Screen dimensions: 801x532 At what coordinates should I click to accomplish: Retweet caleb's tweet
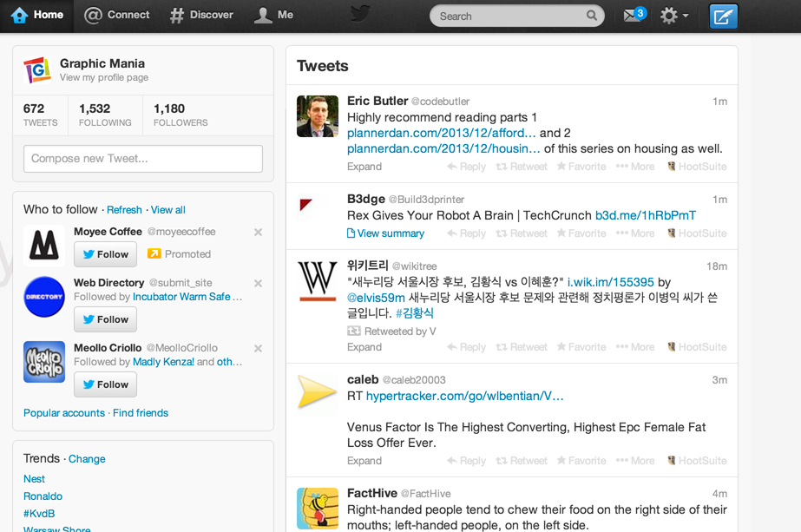pyautogui.click(x=522, y=461)
